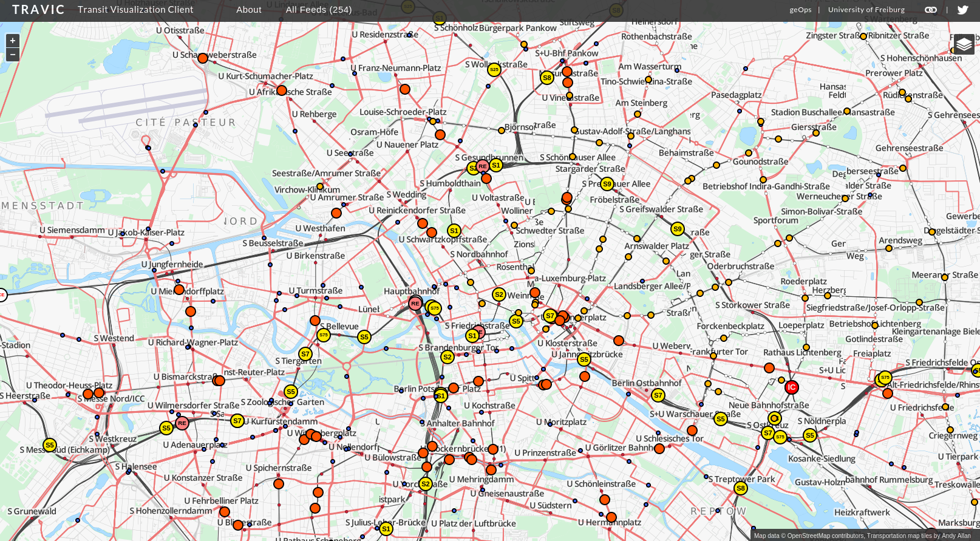Select the S5 train near Adenauerplatz
This screenshot has width=980, height=541.
click(x=166, y=428)
